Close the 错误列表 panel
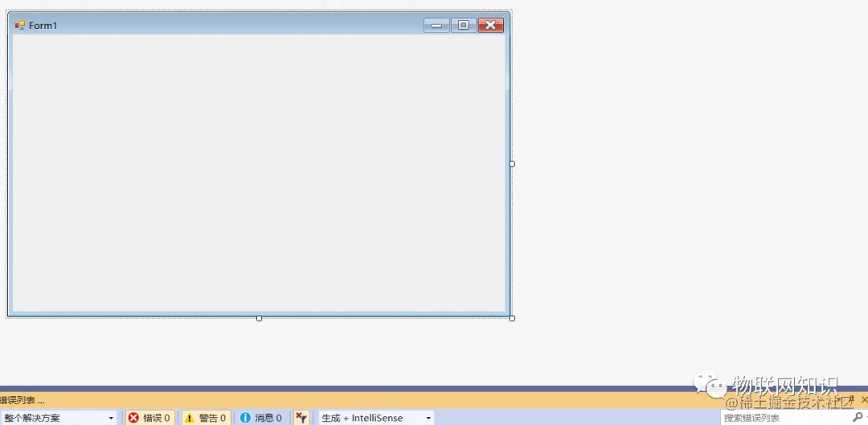 864,399
